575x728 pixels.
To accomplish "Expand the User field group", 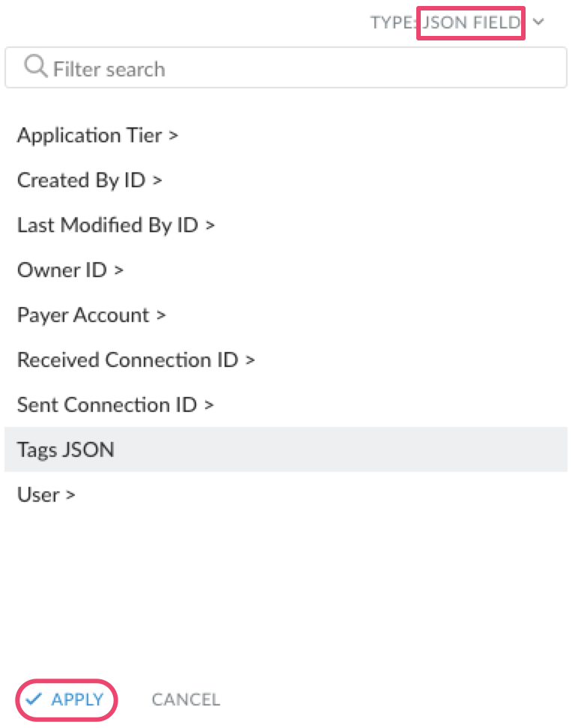I will [46, 495].
